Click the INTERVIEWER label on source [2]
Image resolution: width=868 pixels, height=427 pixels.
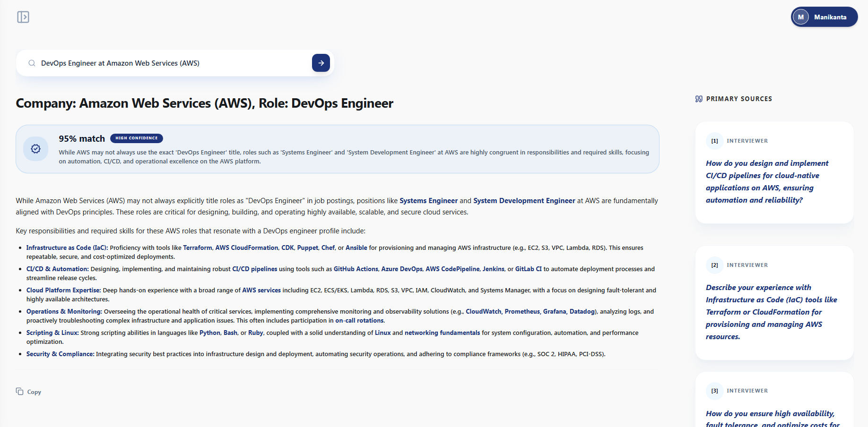pyautogui.click(x=747, y=265)
